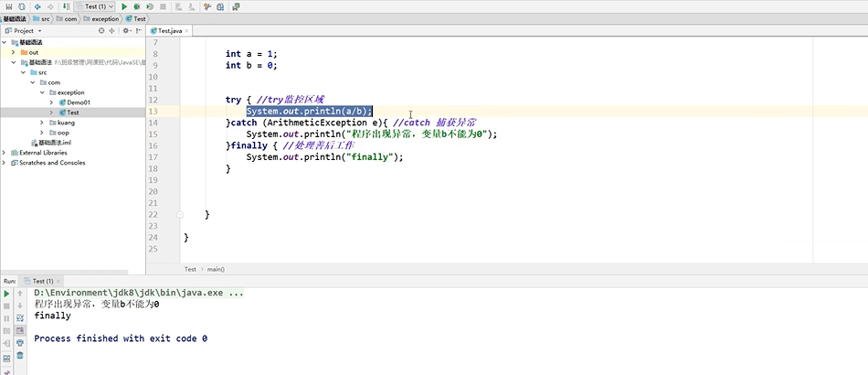Click the last icon in the top toolbar
This screenshot has height=375, width=868.
pos(237,6)
